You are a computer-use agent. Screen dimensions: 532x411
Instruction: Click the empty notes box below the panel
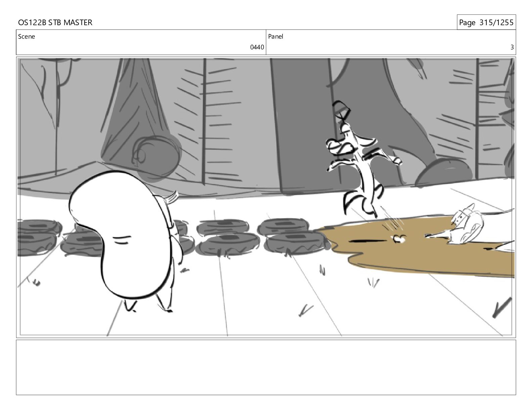pos(266,367)
